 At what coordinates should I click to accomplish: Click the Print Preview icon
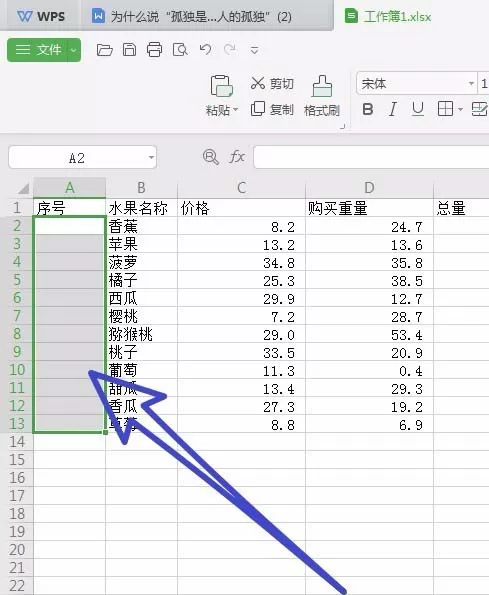pos(180,50)
